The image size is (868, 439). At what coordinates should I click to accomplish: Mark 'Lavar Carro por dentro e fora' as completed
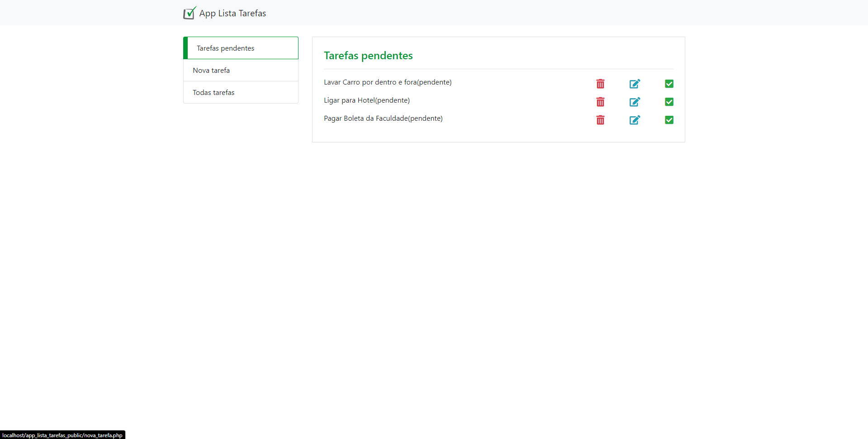click(x=669, y=84)
